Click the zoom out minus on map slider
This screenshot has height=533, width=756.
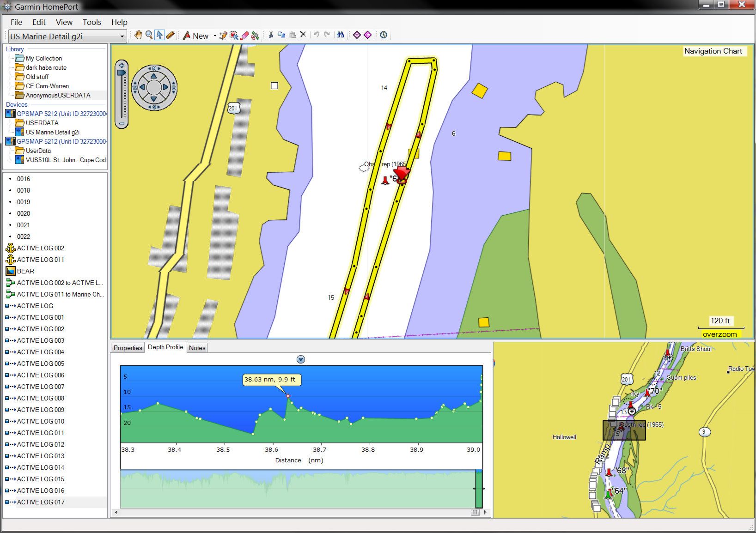pos(122,124)
